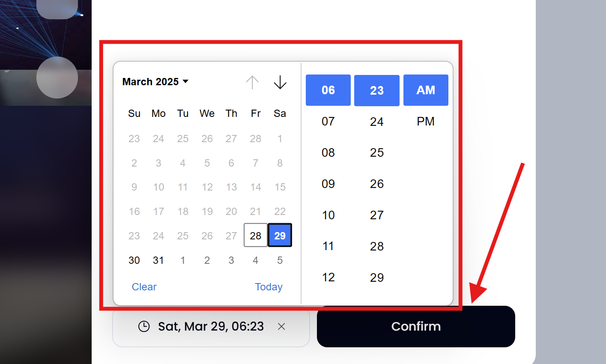Select minute 29 in minutes column
606x364 pixels.
tap(377, 277)
